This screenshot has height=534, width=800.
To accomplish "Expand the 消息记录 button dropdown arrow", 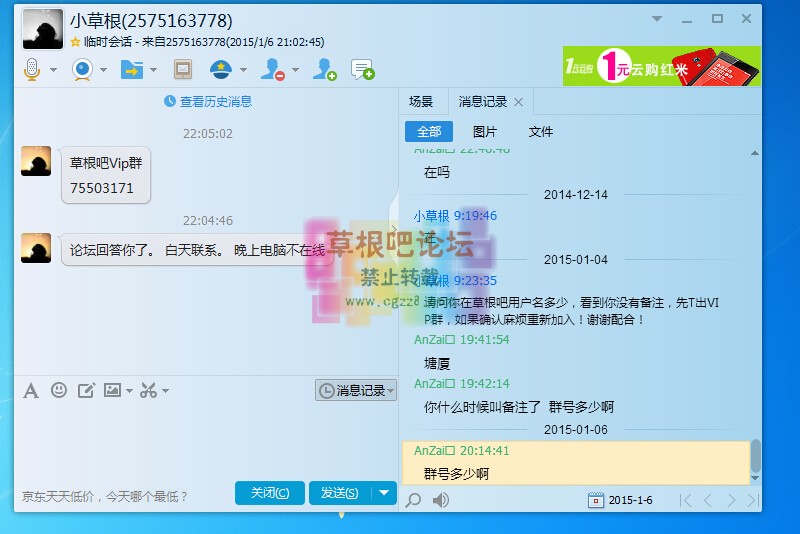I will pyautogui.click(x=391, y=391).
